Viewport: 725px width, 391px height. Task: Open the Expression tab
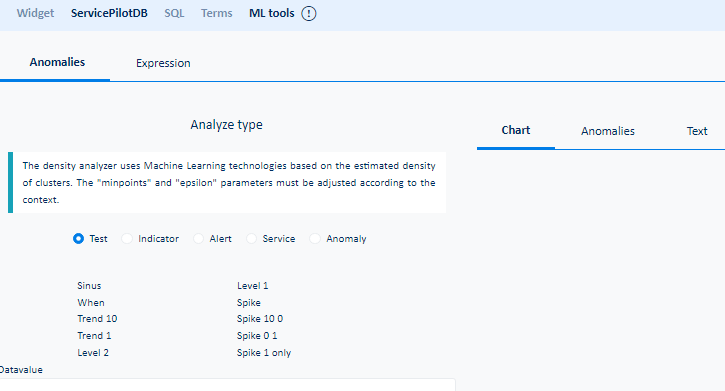coord(163,63)
